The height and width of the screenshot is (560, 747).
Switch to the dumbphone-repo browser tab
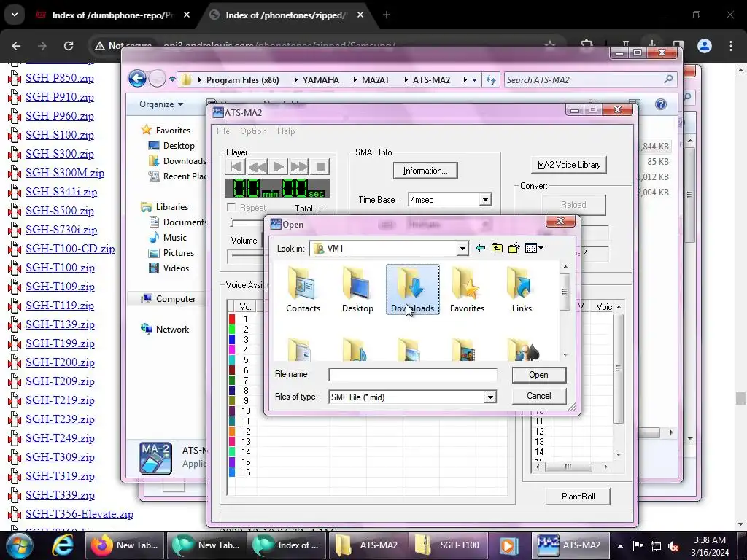pos(113,15)
